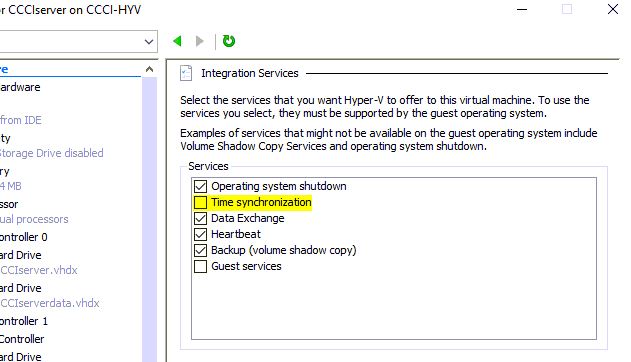Open the virtual machine selector dropdown
This screenshot has height=362, width=631.
[149, 41]
